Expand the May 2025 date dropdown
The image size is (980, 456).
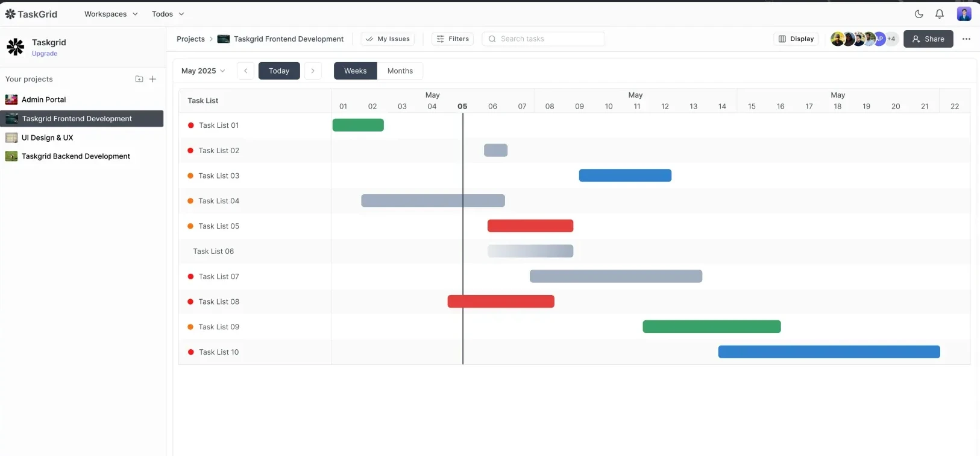point(204,71)
